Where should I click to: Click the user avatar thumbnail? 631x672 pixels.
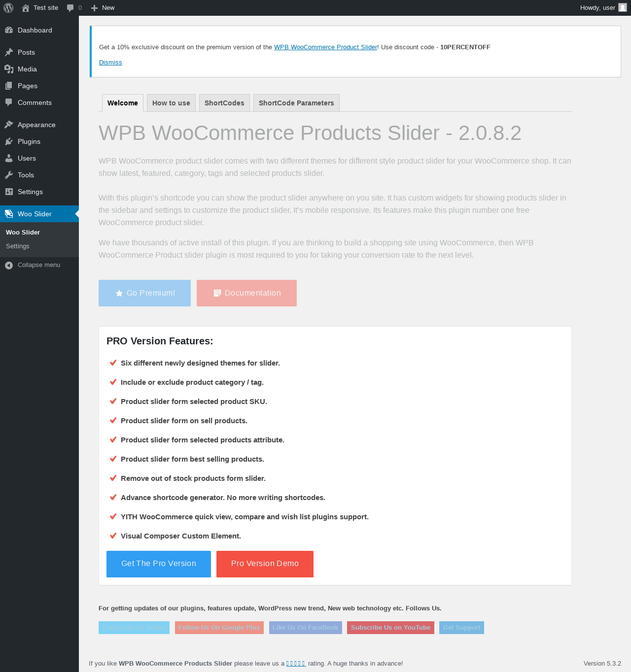click(623, 7)
